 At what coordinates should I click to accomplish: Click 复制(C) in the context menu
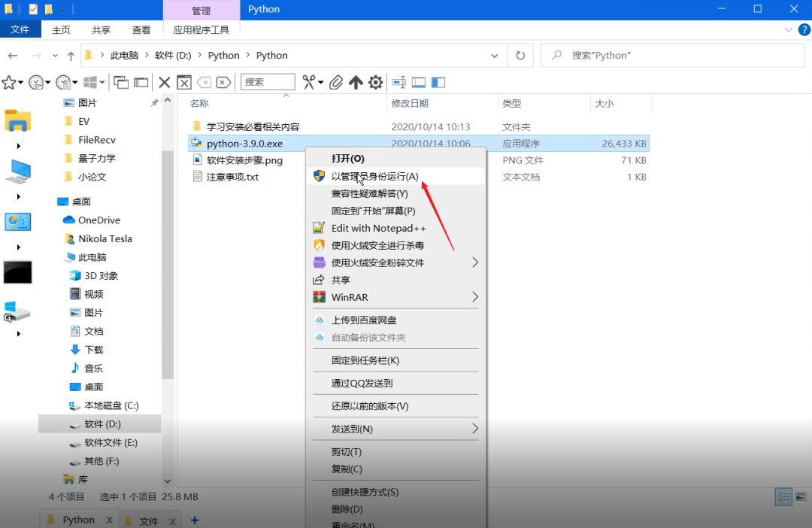pos(347,469)
